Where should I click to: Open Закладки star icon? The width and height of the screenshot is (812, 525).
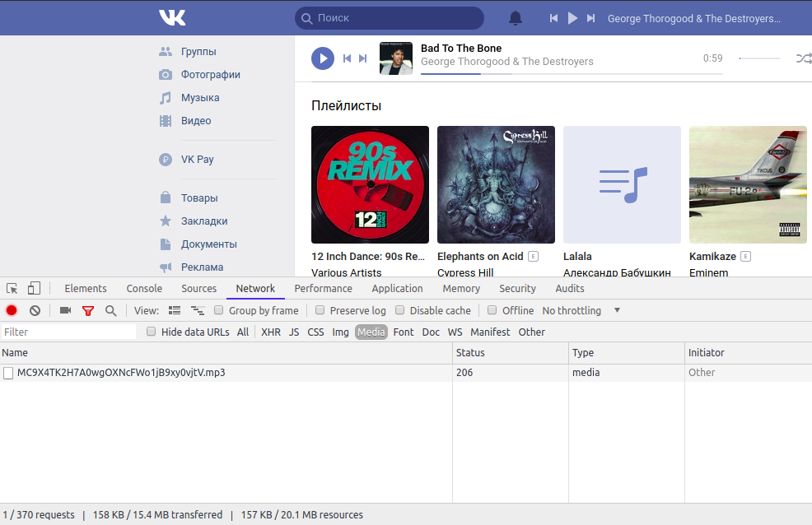click(166, 221)
